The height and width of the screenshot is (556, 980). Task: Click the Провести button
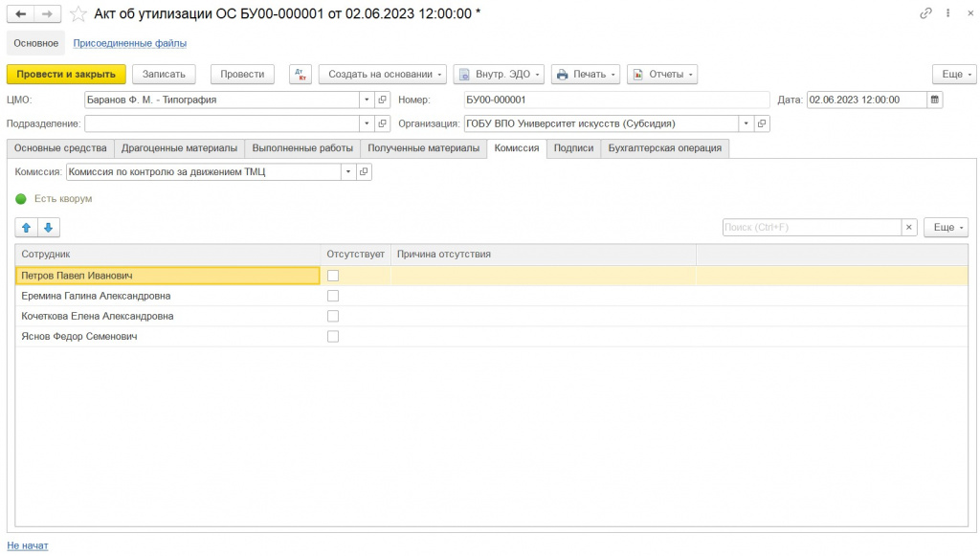(242, 75)
